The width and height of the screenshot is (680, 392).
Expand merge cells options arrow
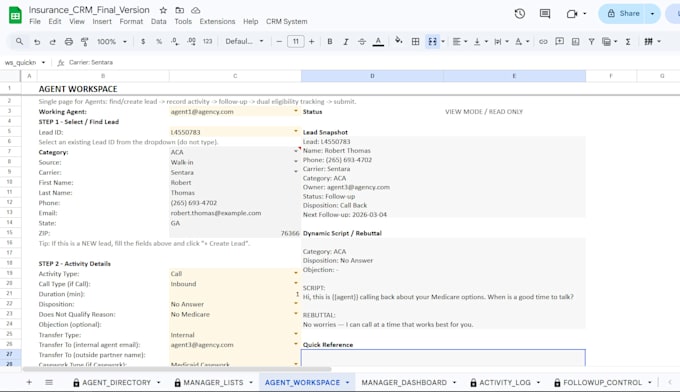[443, 42]
